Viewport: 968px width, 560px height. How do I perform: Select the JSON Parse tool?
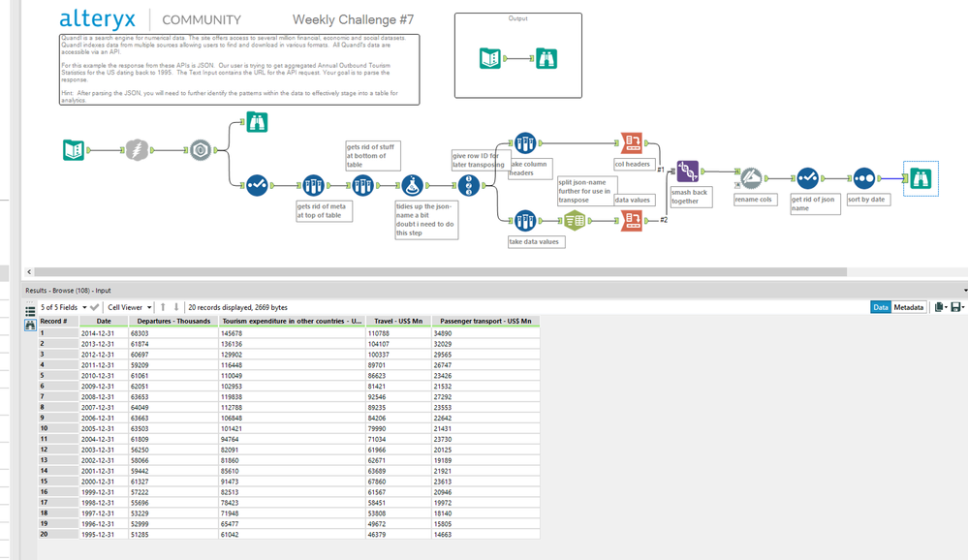pyautogui.click(x=200, y=150)
